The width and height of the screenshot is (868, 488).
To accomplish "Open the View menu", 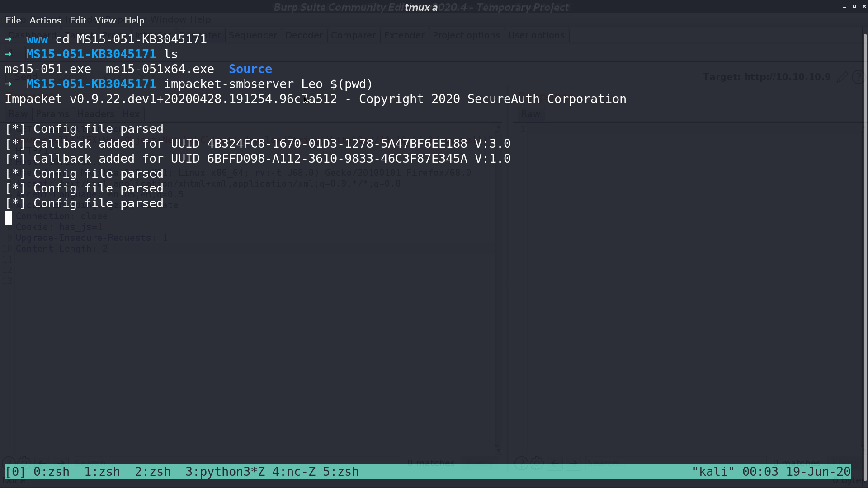I will tap(105, 20).
